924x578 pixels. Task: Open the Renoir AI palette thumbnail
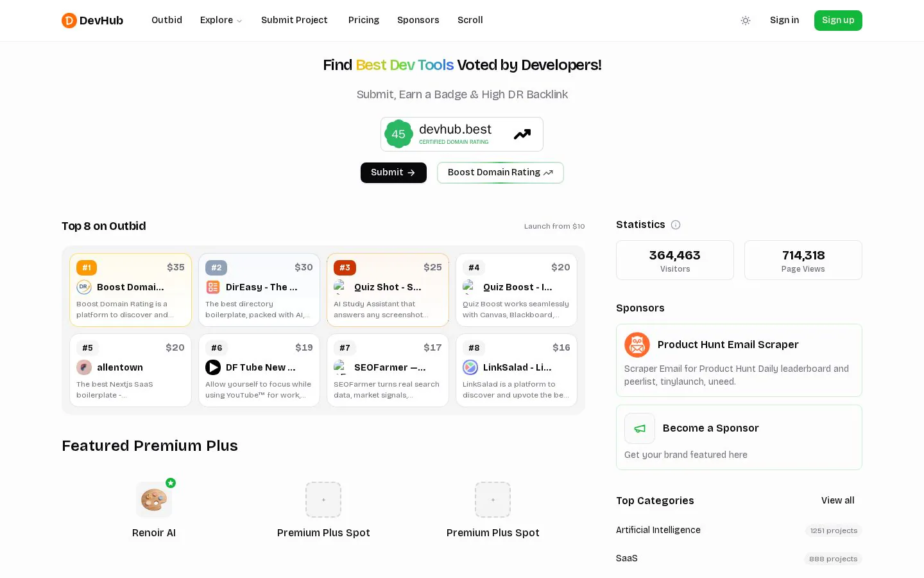[x=154, y=500]
